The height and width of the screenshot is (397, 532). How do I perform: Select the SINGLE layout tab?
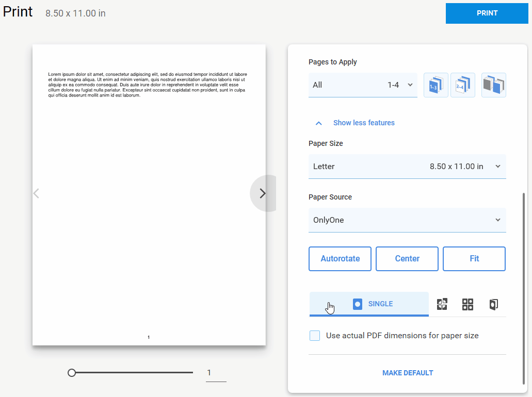point(369,304)
